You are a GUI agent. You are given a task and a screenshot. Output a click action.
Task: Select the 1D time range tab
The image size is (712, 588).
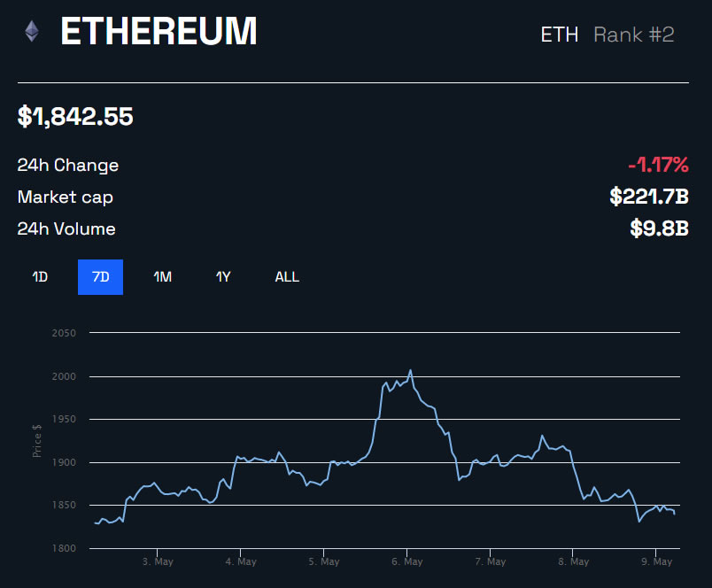(40, 277)
